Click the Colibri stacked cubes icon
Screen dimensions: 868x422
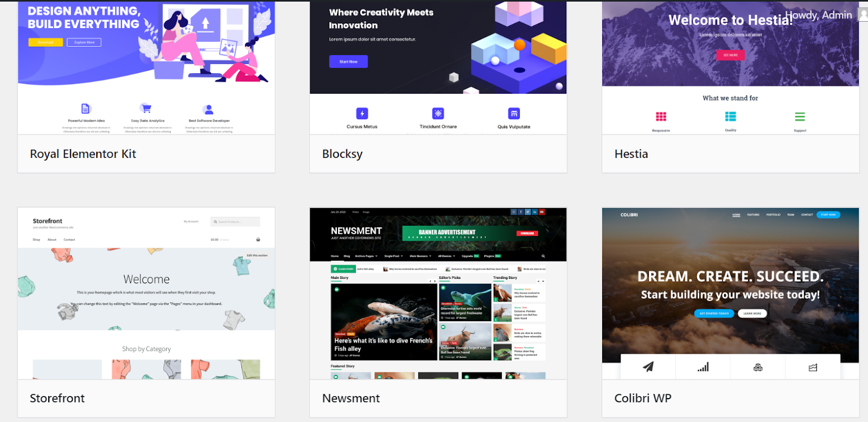click(758, 367)
